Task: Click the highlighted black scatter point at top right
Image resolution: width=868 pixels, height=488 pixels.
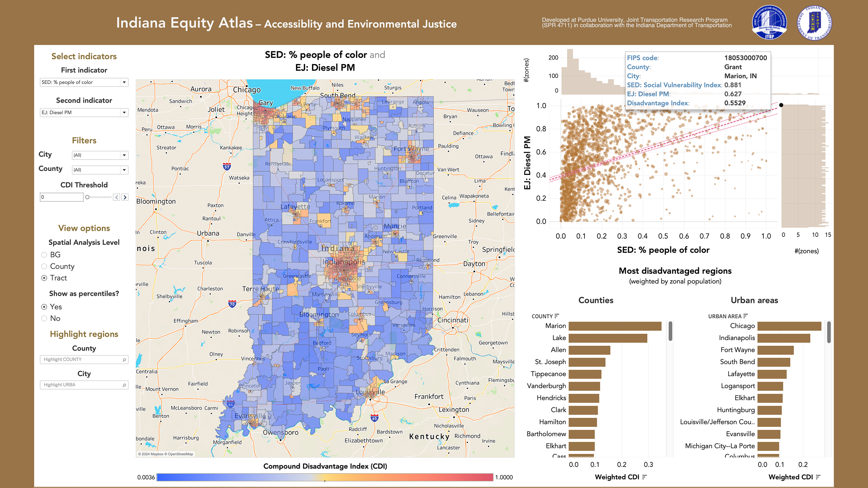Action: click(x=781, y=105)
